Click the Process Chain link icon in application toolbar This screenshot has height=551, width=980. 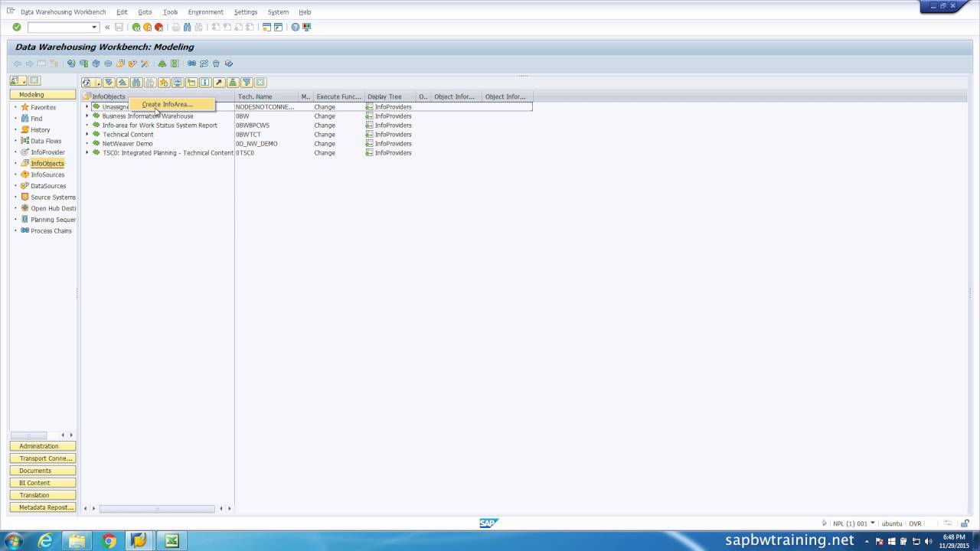[x=191, y=64]
